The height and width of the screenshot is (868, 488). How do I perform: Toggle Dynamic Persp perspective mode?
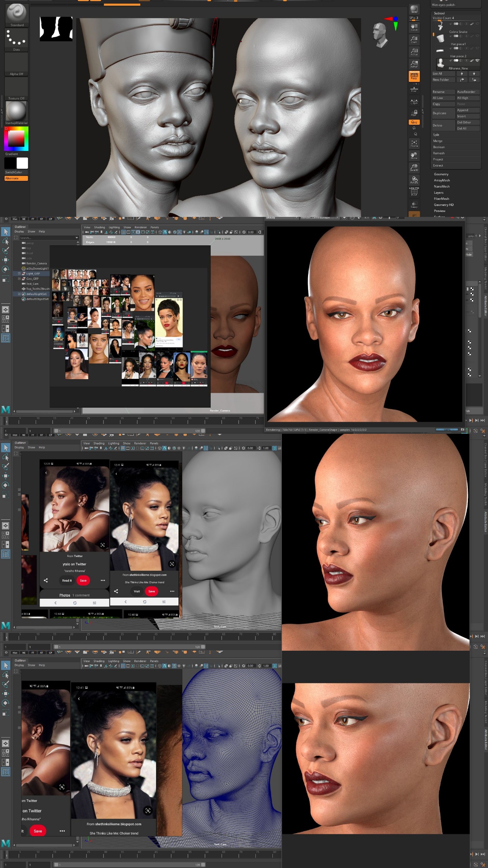[414, 76]
